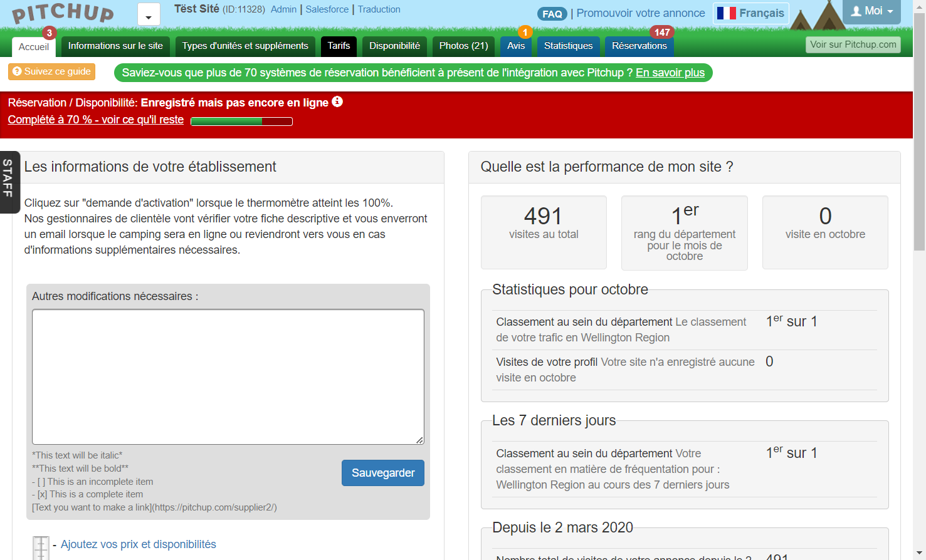Open Promouvoir votre annonce link
926x560 pixels.
640,13
